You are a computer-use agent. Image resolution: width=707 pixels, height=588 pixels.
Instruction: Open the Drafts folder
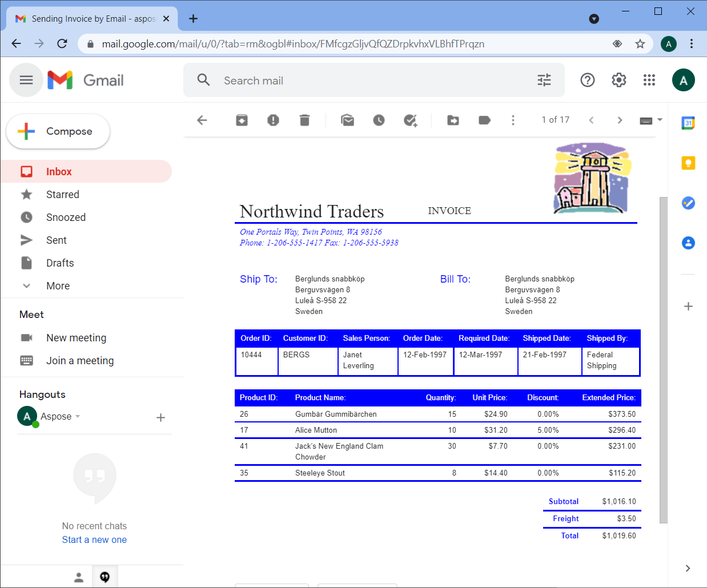point(86,263)
